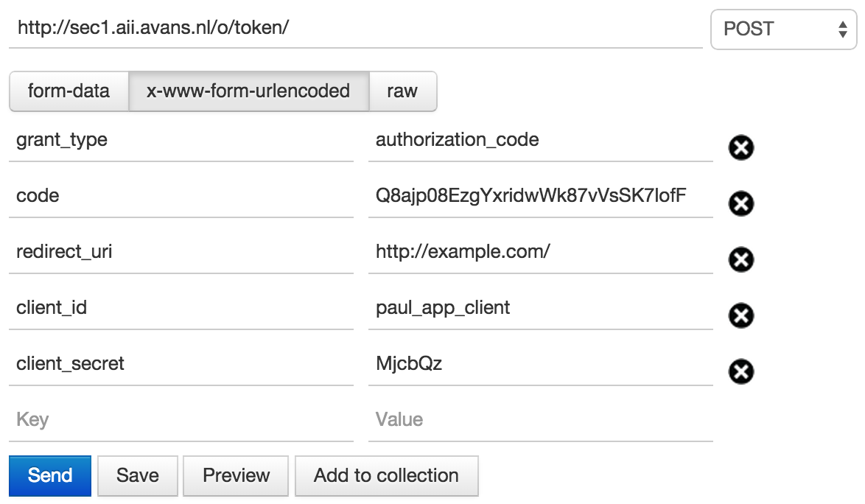Remove the client_secret row
Screen dimensions: 865x504
[x=741, y=371]
